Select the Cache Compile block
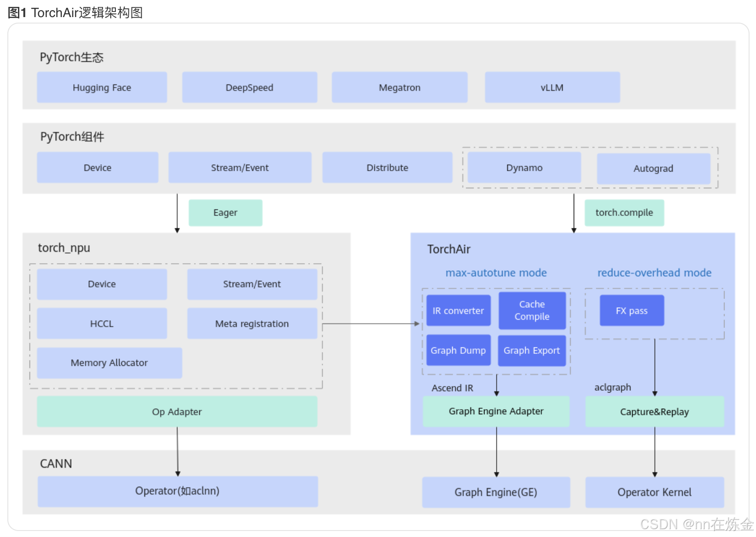Screen dimensions: 756x537 [x=532, y=310]
